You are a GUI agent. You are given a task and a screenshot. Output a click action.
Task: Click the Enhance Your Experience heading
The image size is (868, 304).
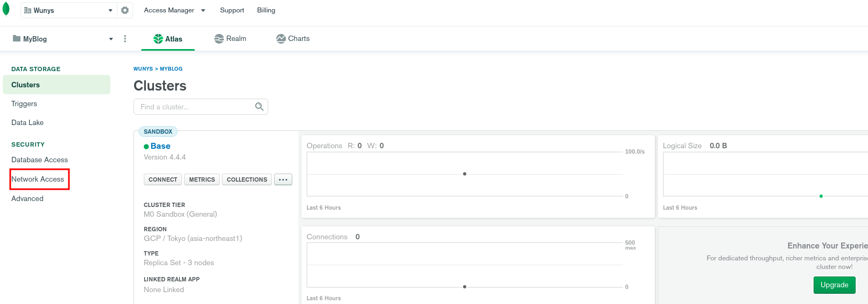[x=828, y=246]
